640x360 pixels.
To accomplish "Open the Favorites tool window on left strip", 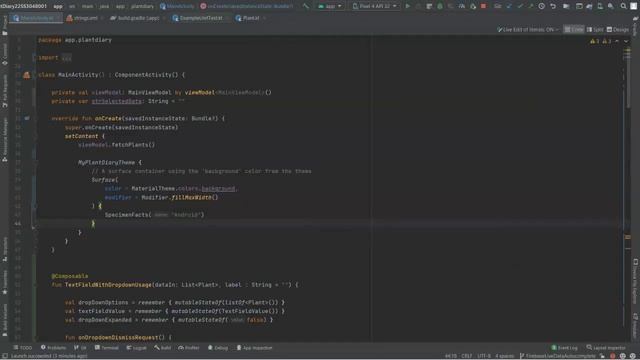I will (4, 282).
